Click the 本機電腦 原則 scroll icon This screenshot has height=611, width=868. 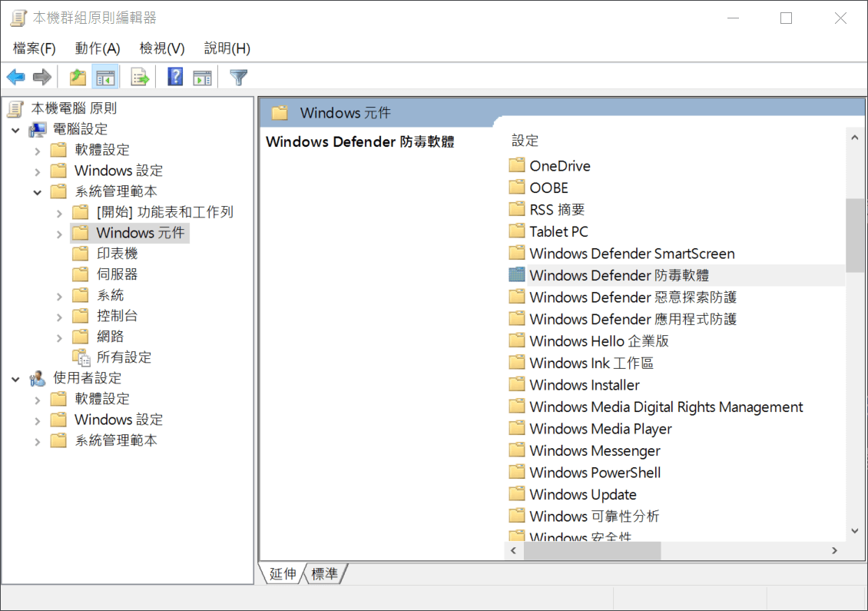coord(16,108)
